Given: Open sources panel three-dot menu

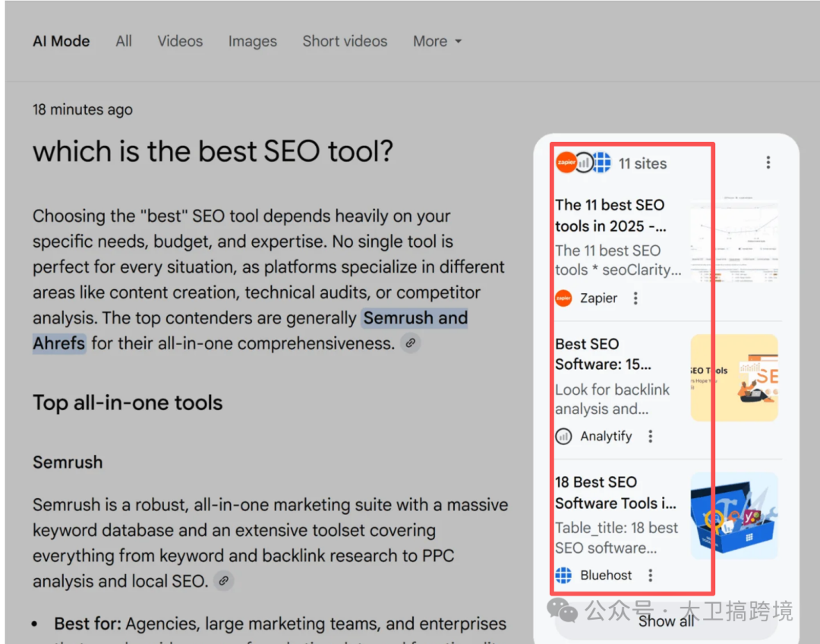Looking at the screenshot, I should click(x=768, y=163).
